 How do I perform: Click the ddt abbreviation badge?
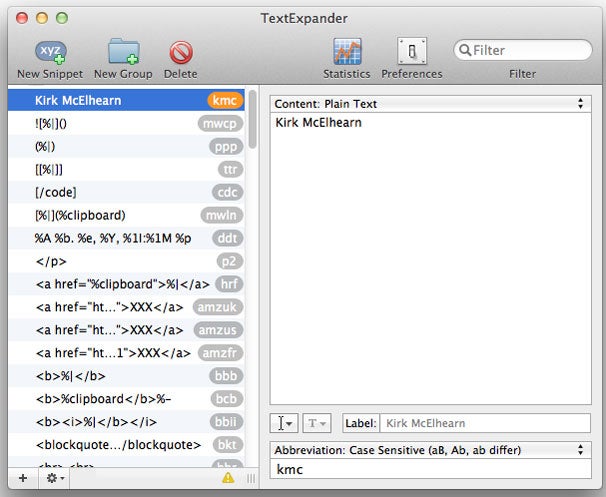(x=228, y=238)
